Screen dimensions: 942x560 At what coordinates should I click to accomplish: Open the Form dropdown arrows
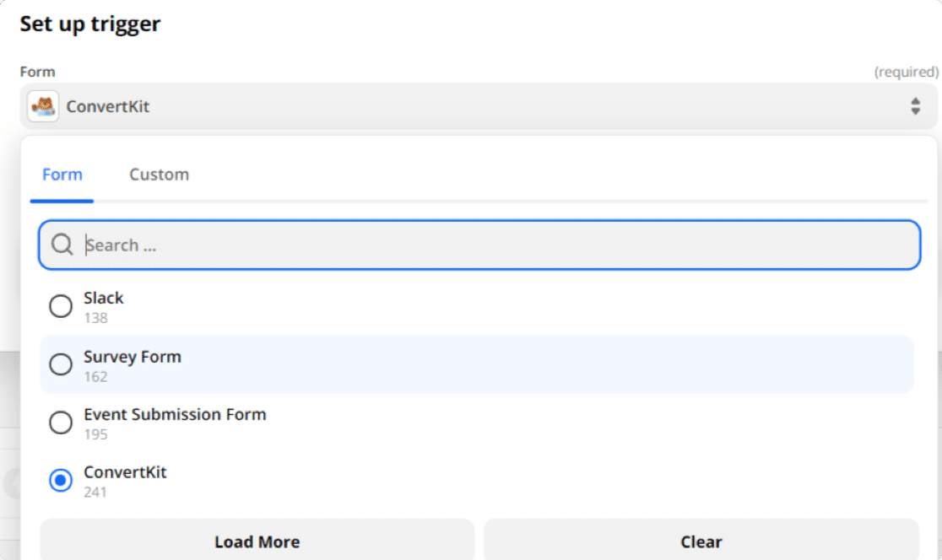[915, 106]
